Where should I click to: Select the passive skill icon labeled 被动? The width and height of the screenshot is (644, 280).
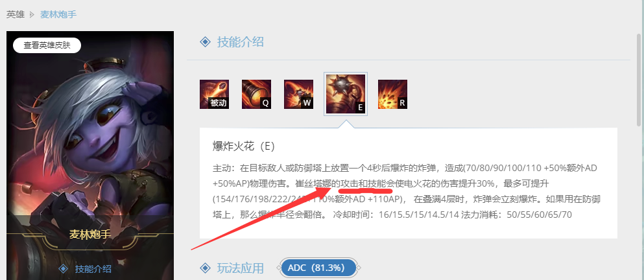[x=214, y=95]
